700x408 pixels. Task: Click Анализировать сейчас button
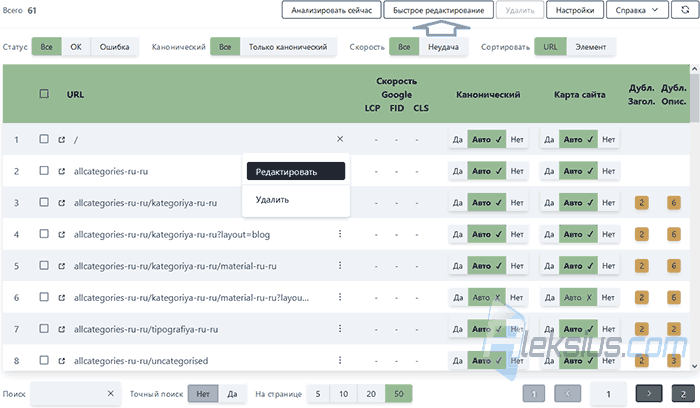pos(331,10)
